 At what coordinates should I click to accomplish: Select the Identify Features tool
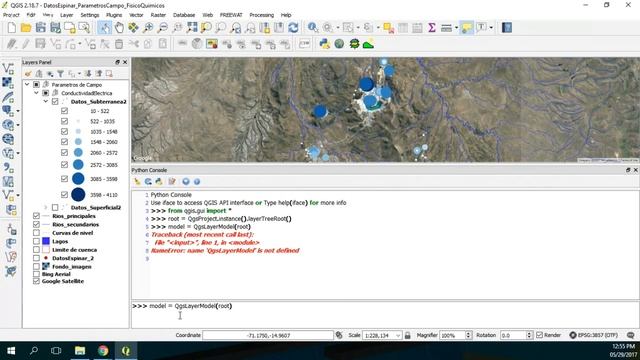point(313,28)
